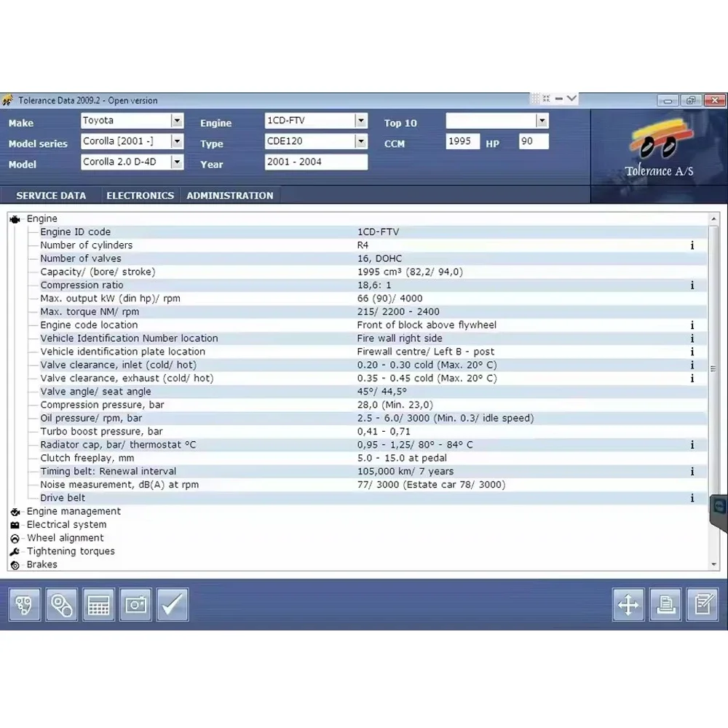The image size is (728, 728).
Task: Click scroll down arrow of data list
Action: click(x=713, y=565)
